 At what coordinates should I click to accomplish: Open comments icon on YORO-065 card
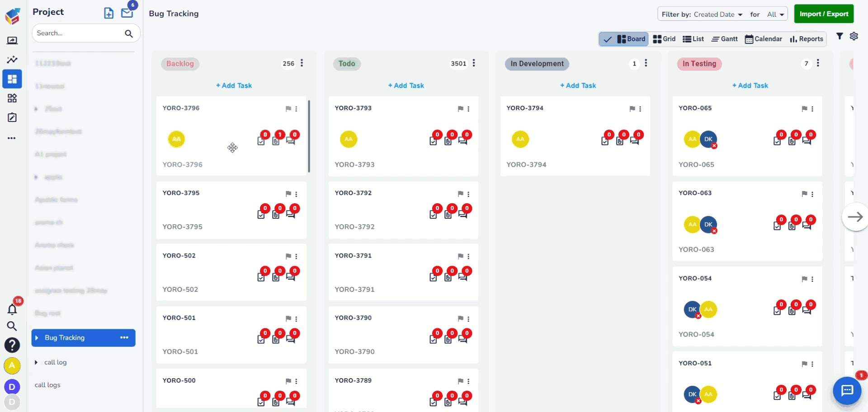[807, 140]
